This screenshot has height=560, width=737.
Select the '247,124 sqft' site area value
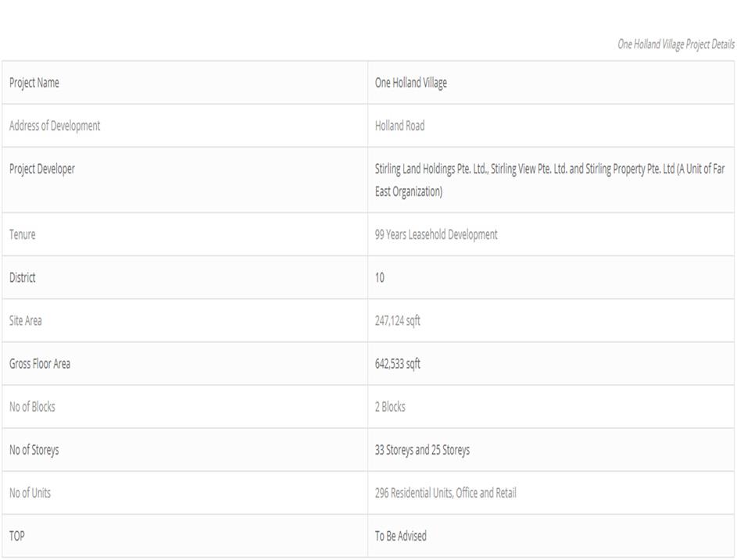[398, 320]
